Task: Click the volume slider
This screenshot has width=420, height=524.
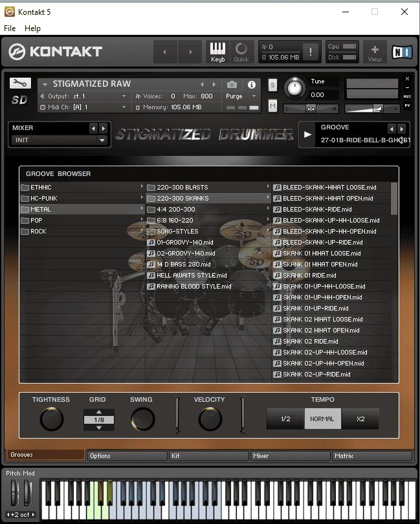Action: click(x=372, y=109)
